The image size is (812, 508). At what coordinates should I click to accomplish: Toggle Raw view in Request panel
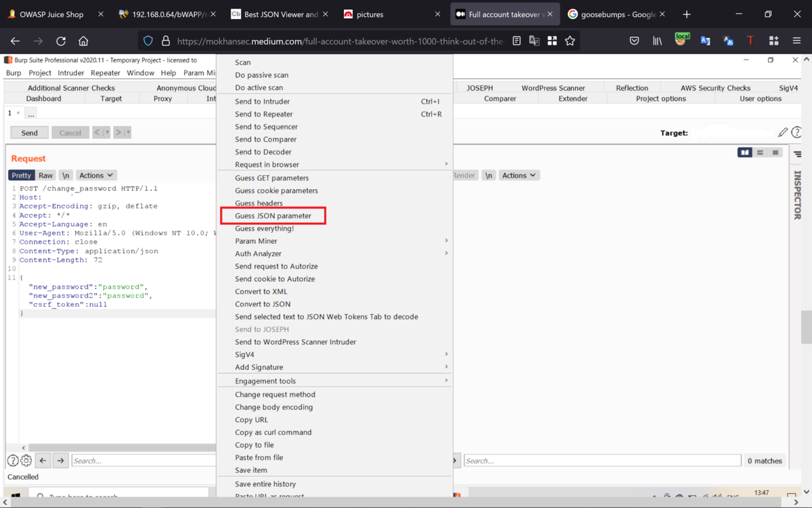[x=45, y=175]
